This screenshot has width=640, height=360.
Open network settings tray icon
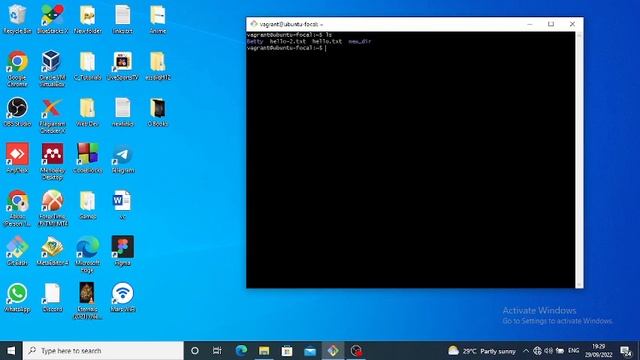[x=537, y=351]
